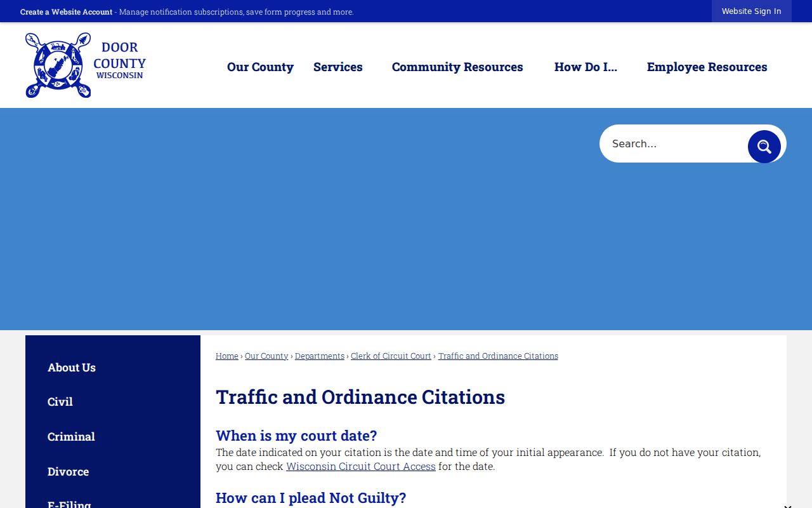This screenshot has width=812, height=508.
Task: Focus the Search input field
Action: (x=673, y=144)
